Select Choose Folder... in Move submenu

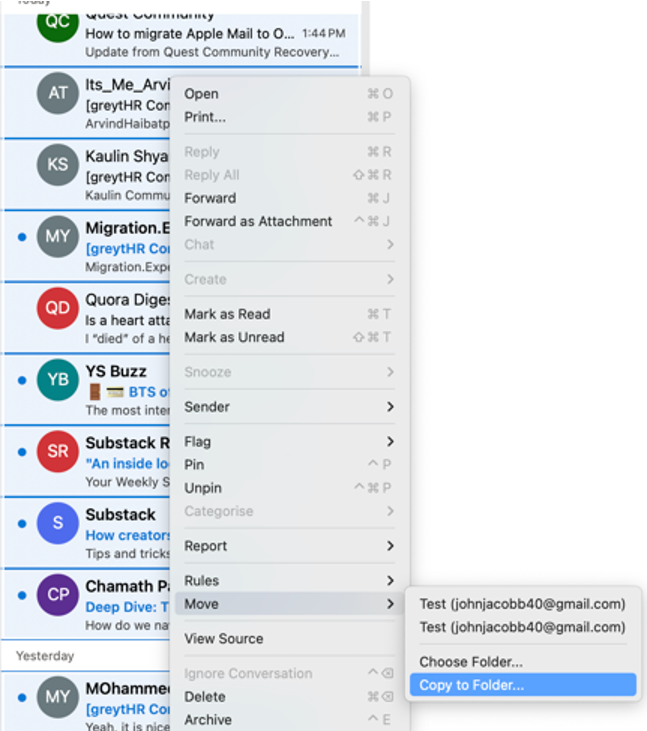pos(523,662)
